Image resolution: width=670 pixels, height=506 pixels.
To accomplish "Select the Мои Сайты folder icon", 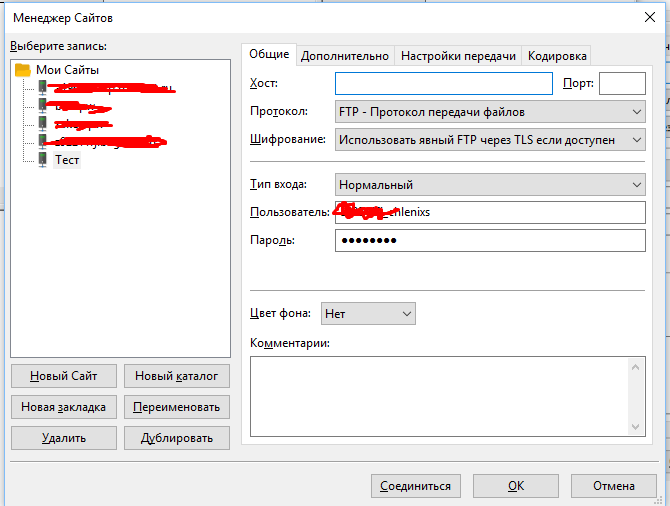I will 23,70.
